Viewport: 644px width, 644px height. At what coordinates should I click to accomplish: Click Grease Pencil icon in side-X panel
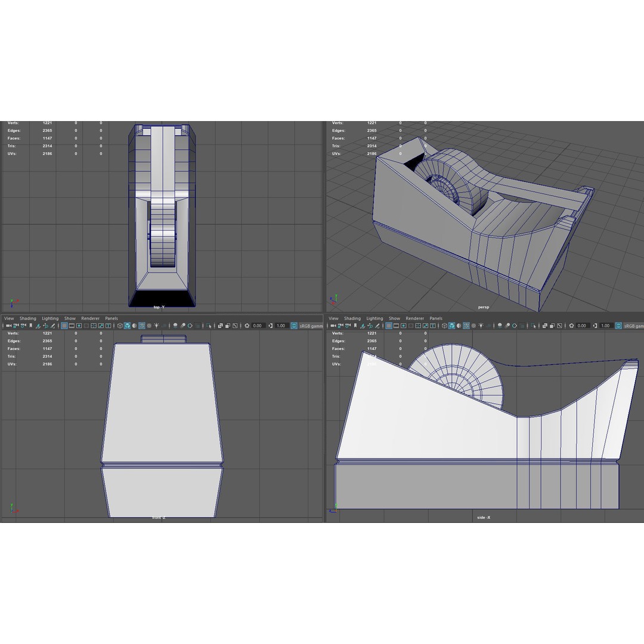click(x=377, y=326)
